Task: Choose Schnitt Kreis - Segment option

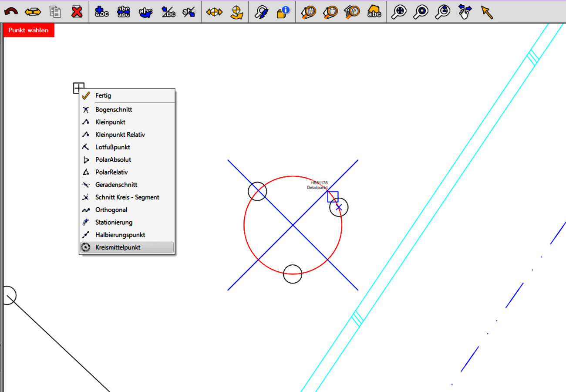Action: tap(127, 197)
